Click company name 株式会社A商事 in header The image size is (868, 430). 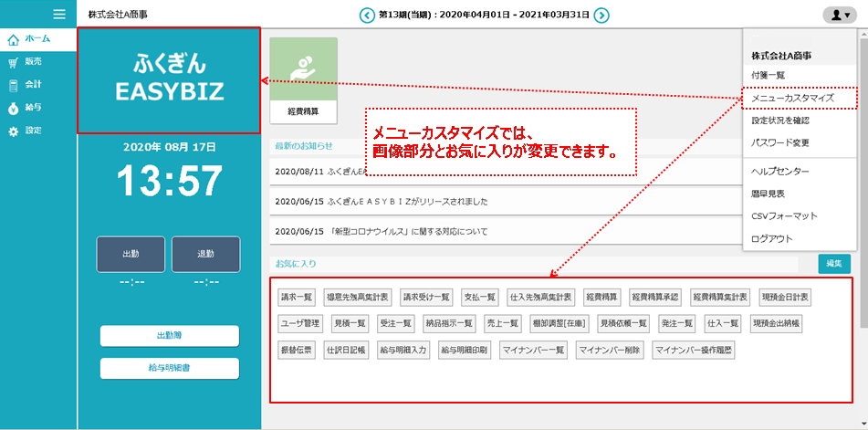coord(118,15)
